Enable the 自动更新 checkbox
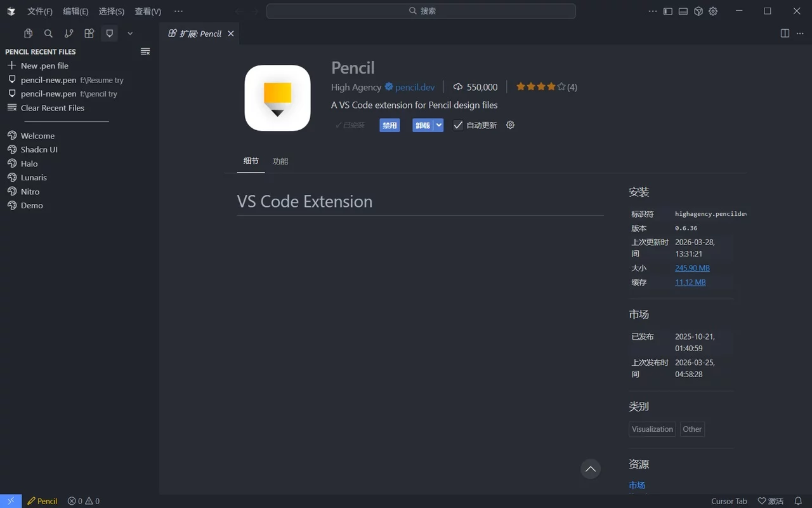The image size is (812, 508). (458, 125)
